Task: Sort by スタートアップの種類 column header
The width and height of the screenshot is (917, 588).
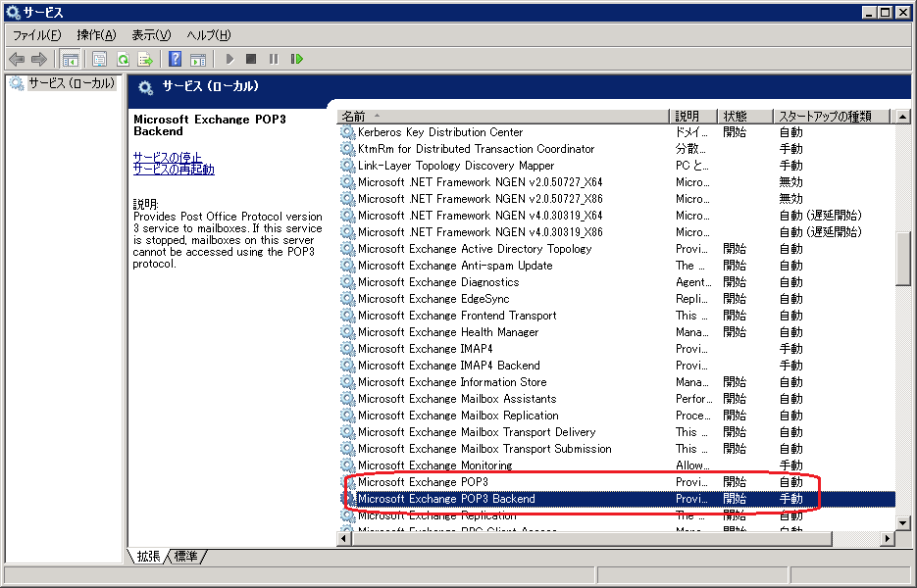Action: coord(829,116)
